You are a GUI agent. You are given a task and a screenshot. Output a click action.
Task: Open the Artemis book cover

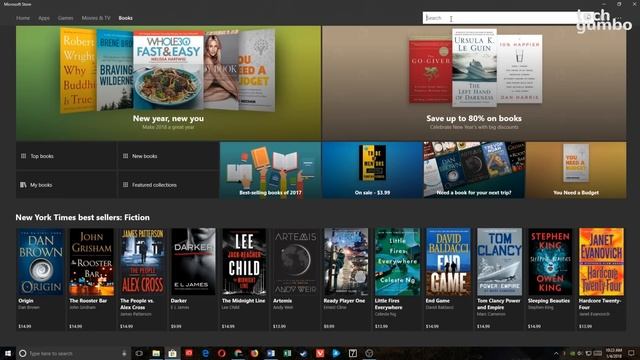tap(295, 262)
